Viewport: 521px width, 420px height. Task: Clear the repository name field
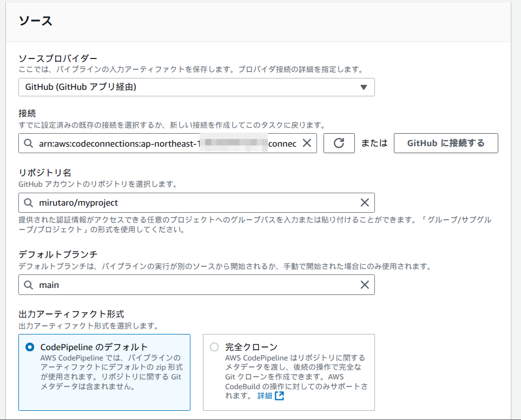pyautogui.click(x=365, y=202)
